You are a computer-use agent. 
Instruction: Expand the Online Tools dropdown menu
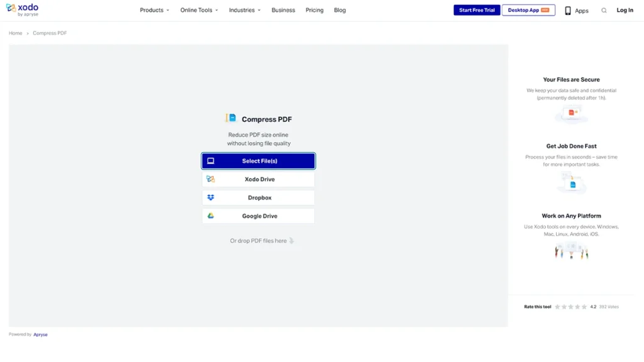pyautogui.click(x=199, y=10)
